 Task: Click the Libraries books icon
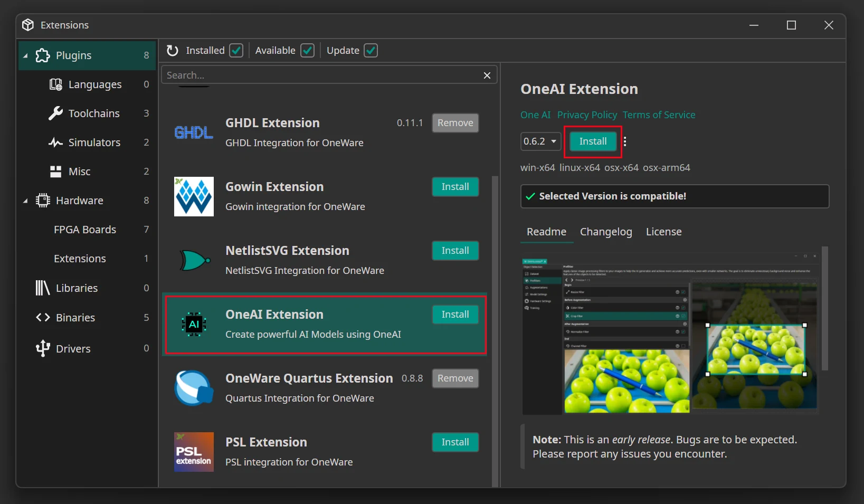(x=42, y=288)
